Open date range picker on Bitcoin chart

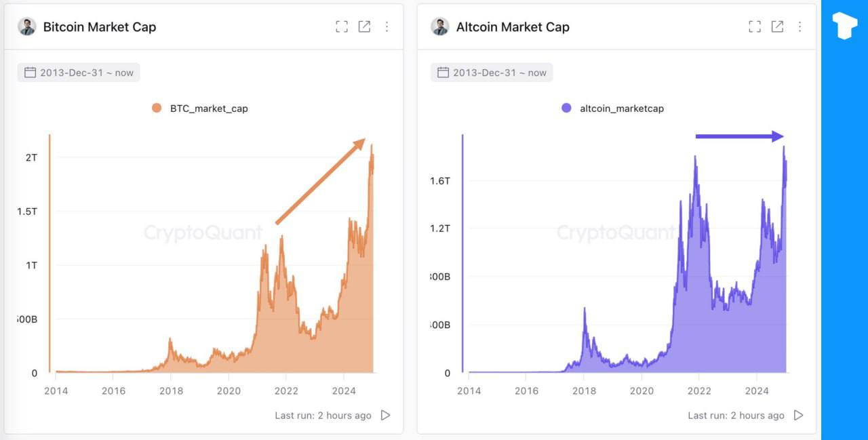tap(79, 73)
